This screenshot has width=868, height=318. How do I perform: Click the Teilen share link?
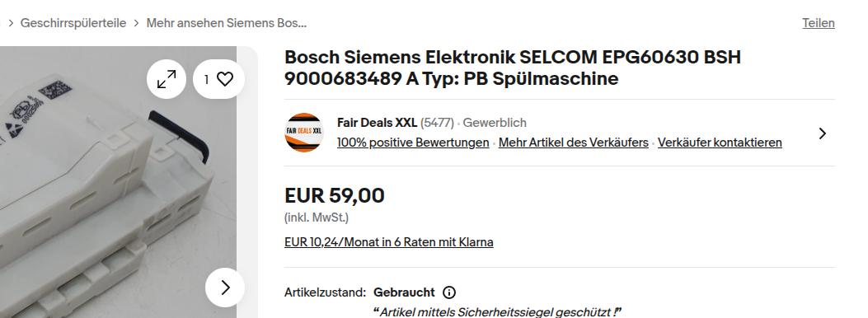pyautogui.click(x=819, y=23)
